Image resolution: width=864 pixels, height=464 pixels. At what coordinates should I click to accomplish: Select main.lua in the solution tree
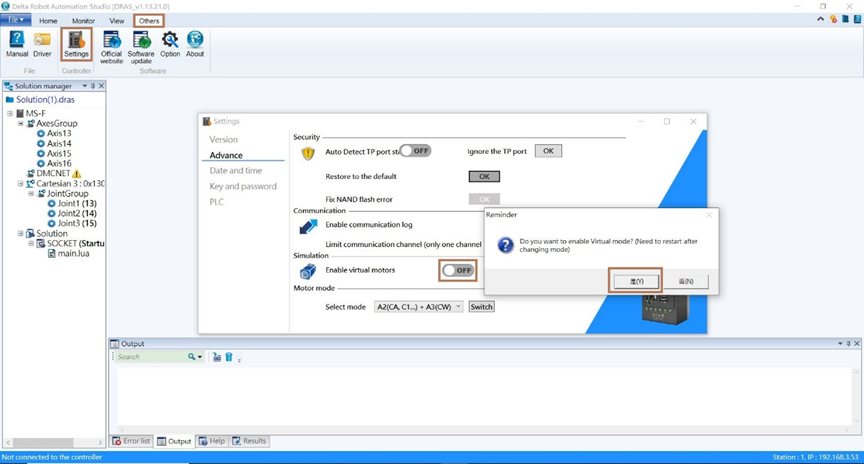[73, 253]
